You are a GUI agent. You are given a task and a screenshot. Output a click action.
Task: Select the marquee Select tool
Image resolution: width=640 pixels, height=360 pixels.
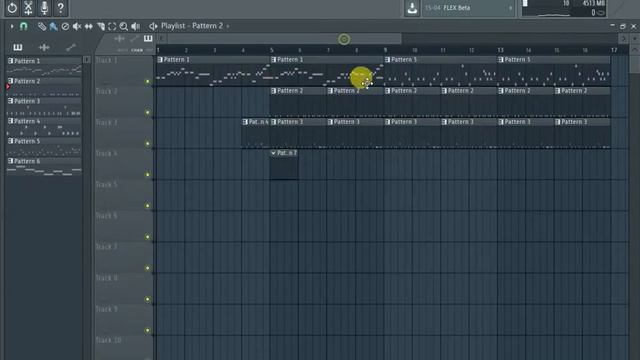tap(112, 27)
